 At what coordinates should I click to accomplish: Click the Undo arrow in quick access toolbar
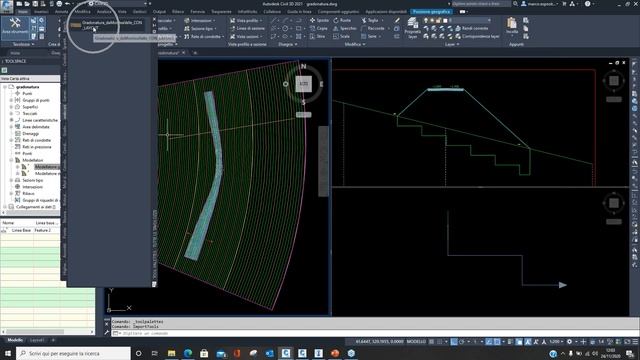(x=67, y=4)
